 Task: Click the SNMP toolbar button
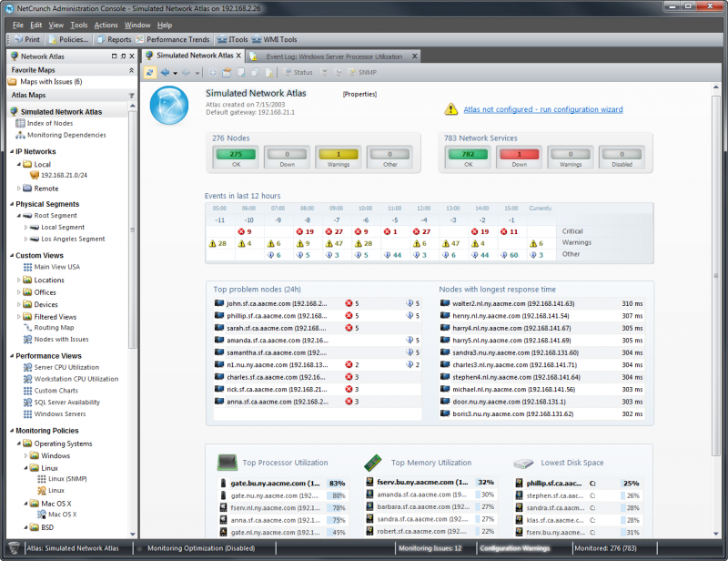[x=362, y=73]
